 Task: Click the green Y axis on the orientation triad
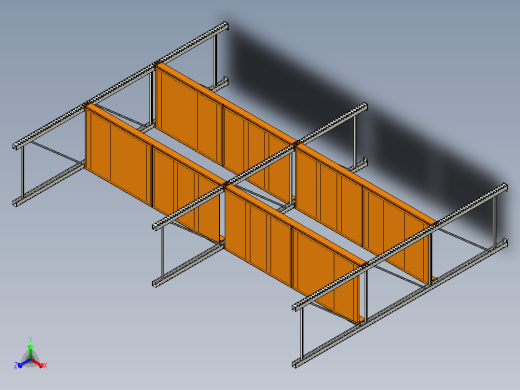pos(30,349)
